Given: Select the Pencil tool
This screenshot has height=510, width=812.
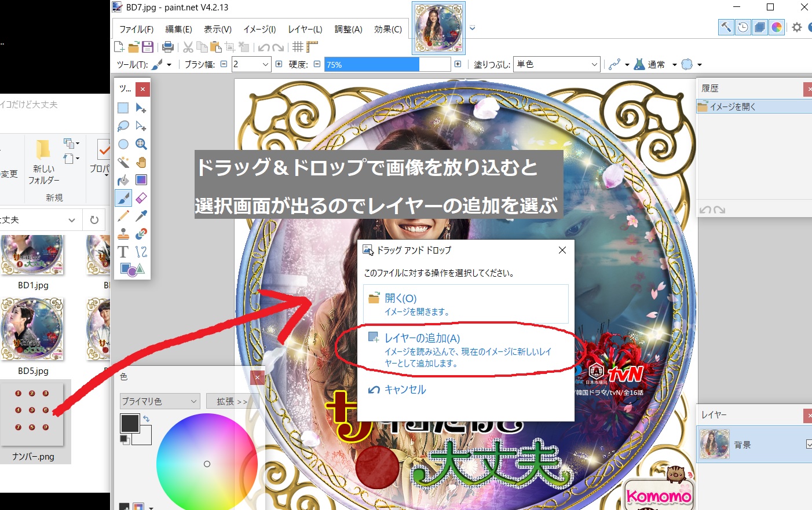Looking at the screenshot, I should (x=123, y=216).
